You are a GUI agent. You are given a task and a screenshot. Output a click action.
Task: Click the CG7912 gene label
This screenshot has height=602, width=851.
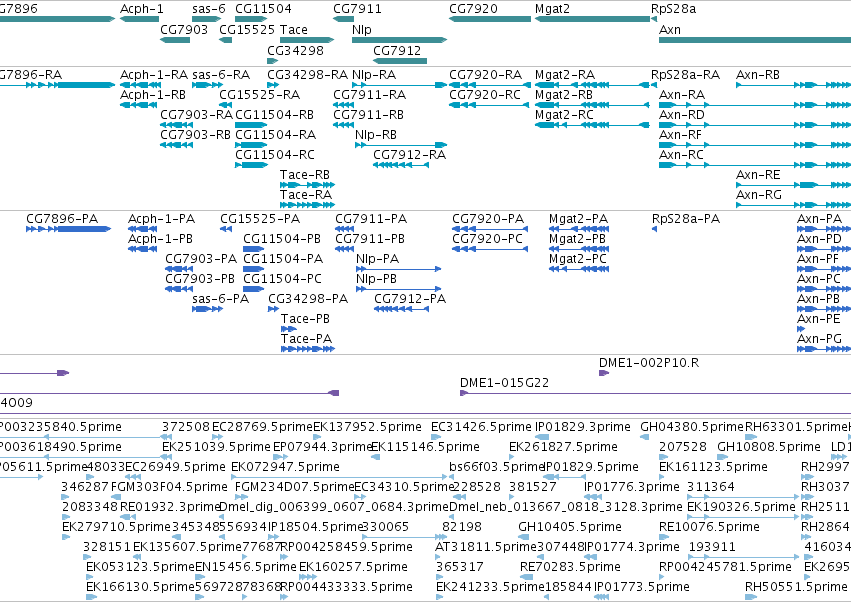397,50
